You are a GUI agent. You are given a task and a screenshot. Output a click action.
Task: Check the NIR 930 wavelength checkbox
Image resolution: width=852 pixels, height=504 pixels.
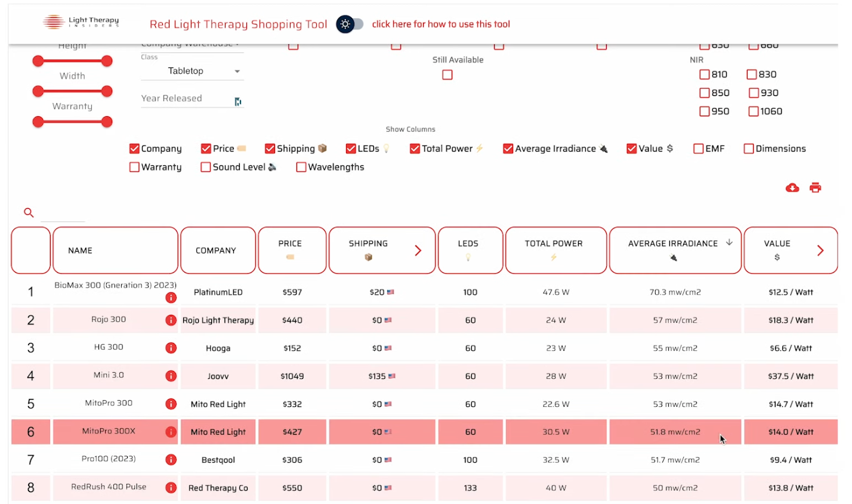[x=754, y=93]
